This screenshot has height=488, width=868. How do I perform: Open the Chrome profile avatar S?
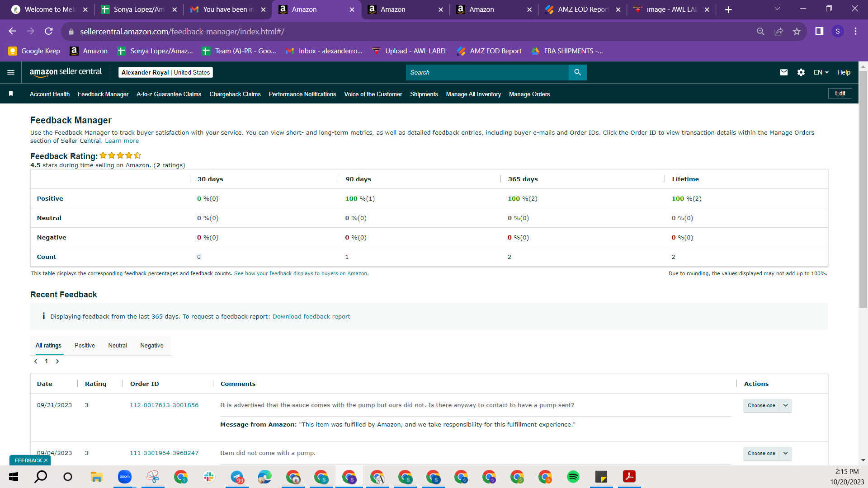click(838, 31)
